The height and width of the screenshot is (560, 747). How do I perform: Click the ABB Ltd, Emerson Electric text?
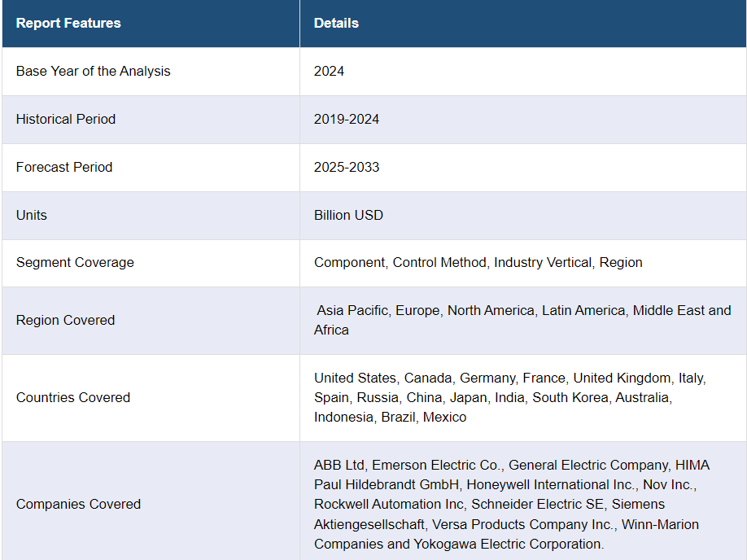(x=407, y=466)
